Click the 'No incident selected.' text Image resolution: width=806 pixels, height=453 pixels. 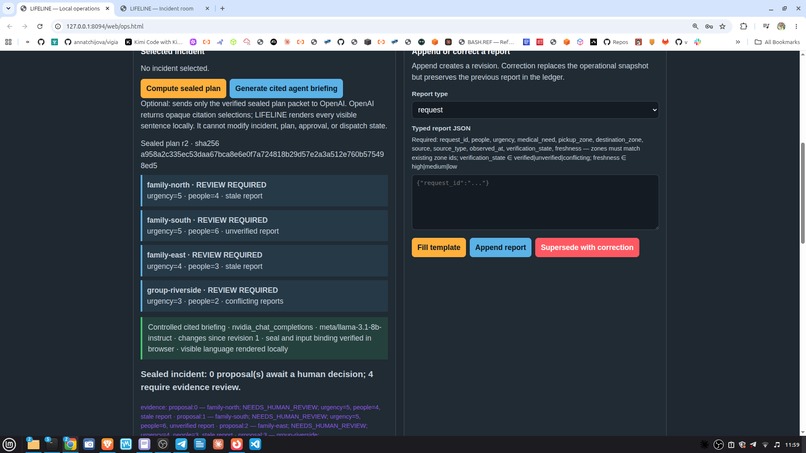pos(175,68)
